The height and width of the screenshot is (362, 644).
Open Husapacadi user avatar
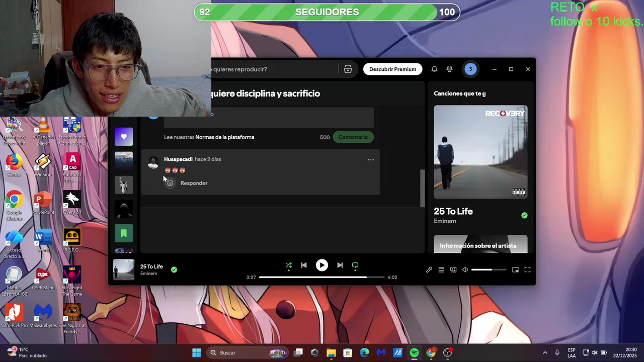tap(153, 162)
